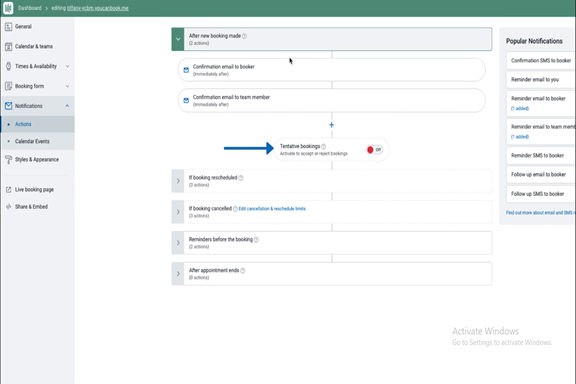
Task: Open Calendar & teams menu item
Action: click(x=37, y=46)
